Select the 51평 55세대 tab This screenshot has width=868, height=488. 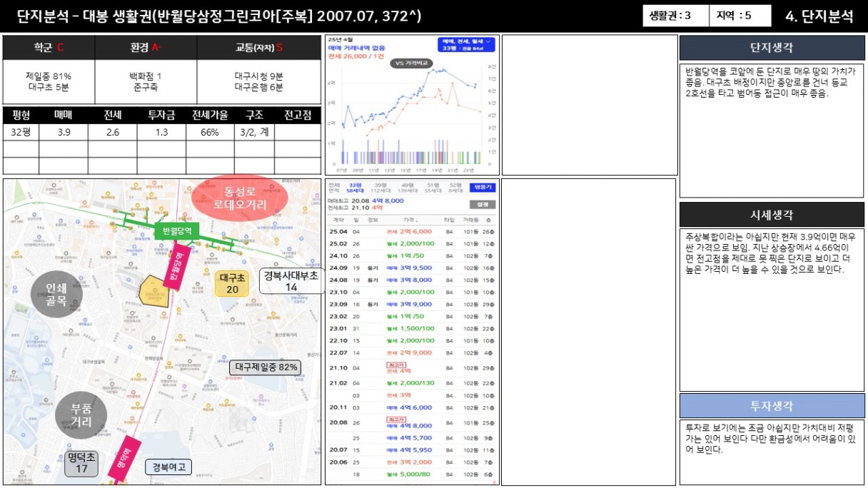coord(433,188)
